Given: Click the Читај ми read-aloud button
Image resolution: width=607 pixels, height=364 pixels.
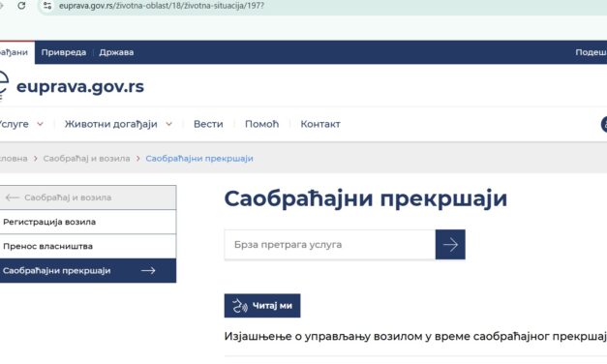Looking at the screenshot, I should tap(262, 306).
